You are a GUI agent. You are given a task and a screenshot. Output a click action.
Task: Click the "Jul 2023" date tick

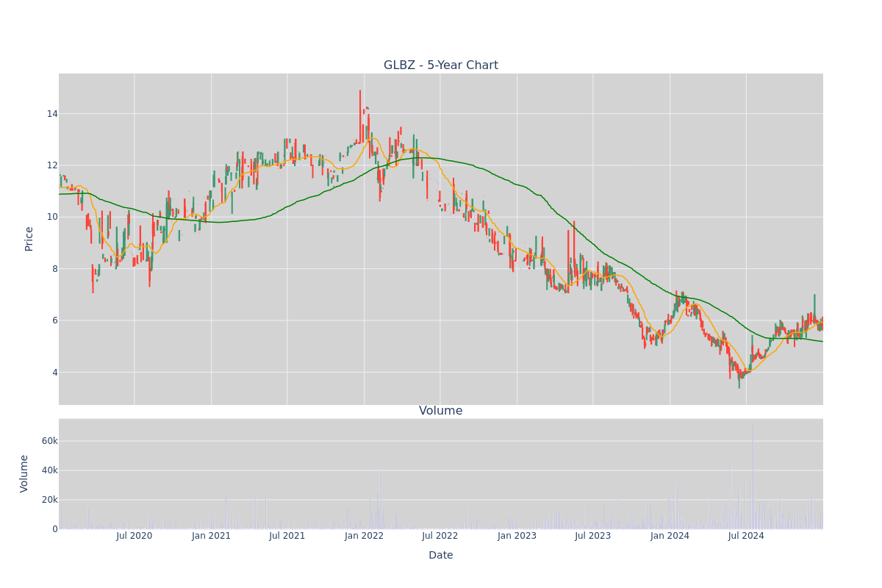(593, 536)
